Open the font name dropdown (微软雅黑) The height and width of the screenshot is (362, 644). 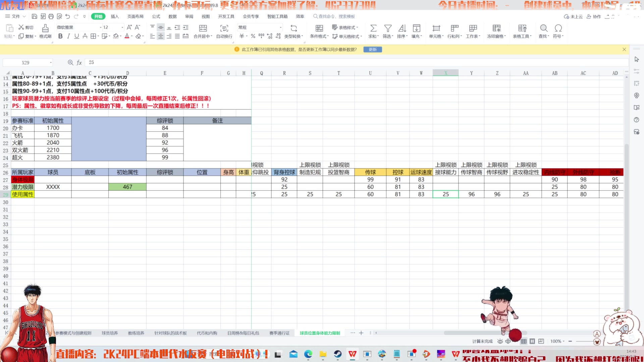coord(101,27)
